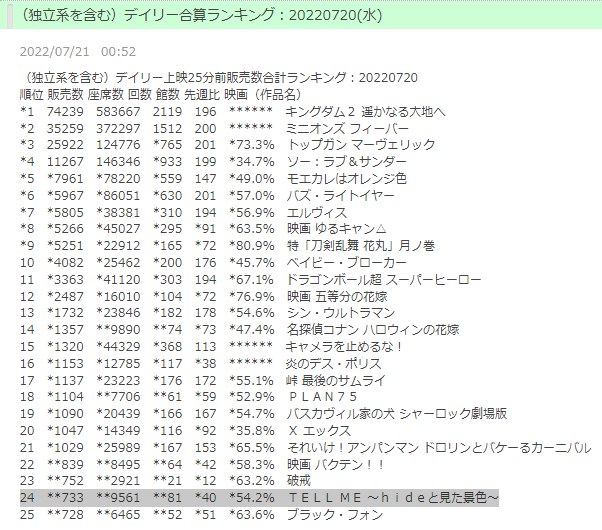Image resolution: width=602 pixels, height=530 pixels.
Task: Select the title シン・ウルトラマン
Action: [x=341, y=313]
